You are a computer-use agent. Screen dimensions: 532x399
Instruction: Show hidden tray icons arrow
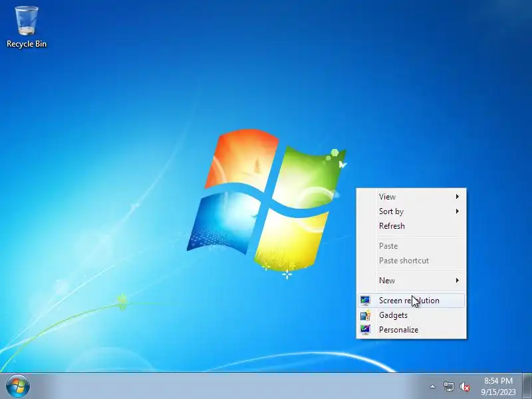[x=432, y=386]
